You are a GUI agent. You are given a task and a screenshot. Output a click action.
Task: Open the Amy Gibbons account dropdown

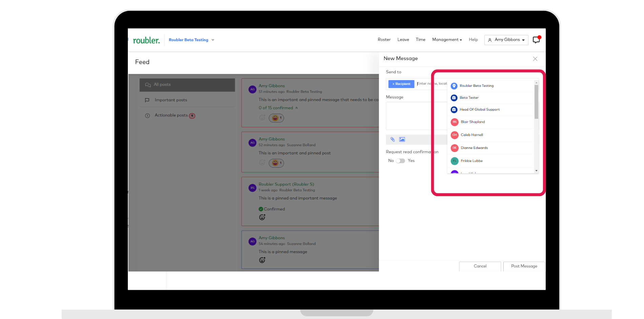tap(506, 40)
